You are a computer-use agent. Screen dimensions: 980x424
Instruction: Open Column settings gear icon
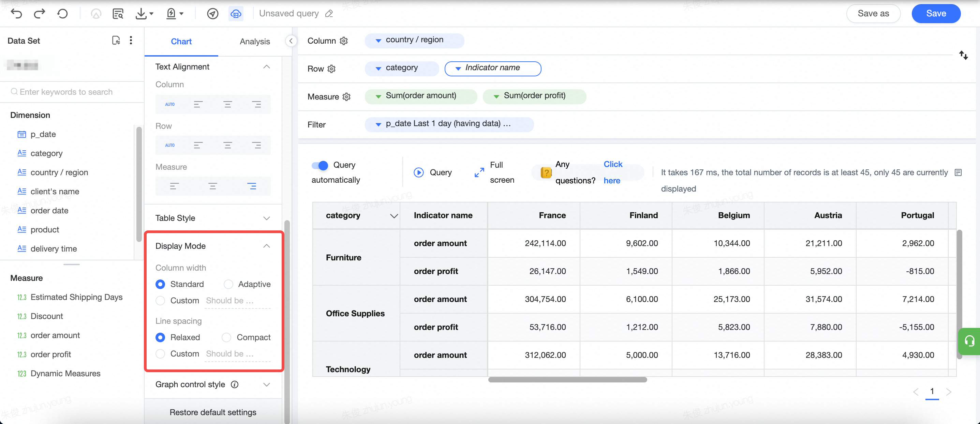click(x=343, y=41)
